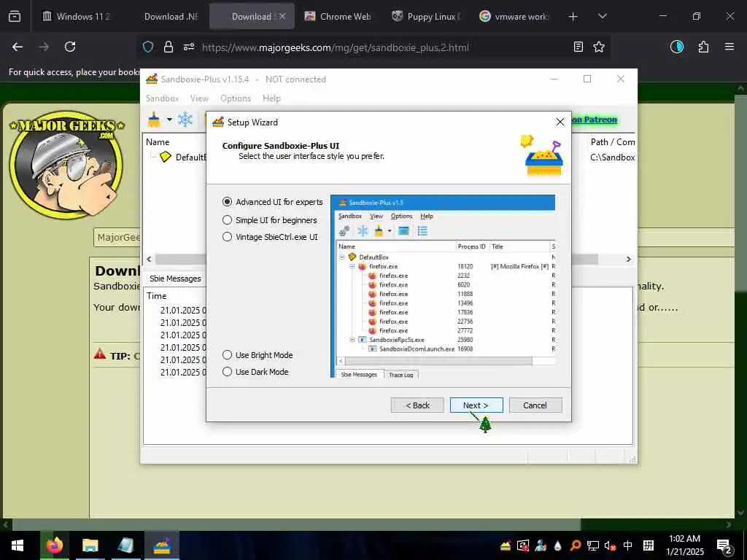Open the network status icon in the tray
Image resolution: width=747 pixels, height=560 pixels.
pos(592,545)
